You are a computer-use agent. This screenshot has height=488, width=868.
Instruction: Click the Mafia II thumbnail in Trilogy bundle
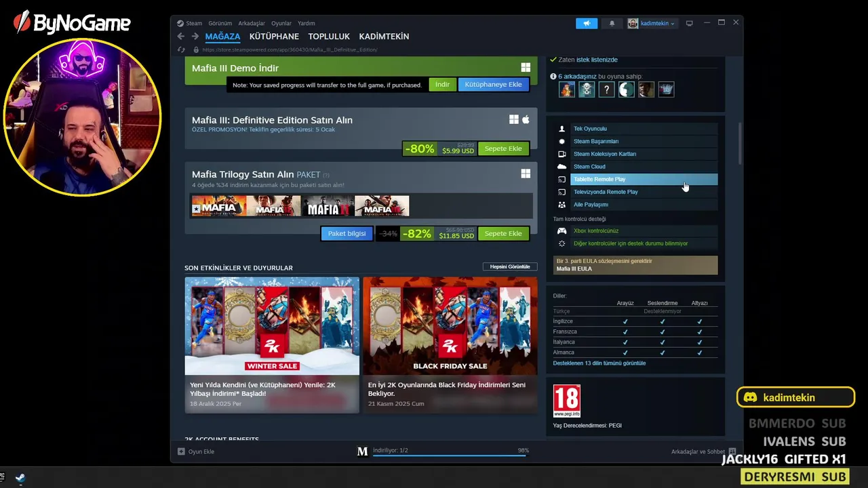328,206
